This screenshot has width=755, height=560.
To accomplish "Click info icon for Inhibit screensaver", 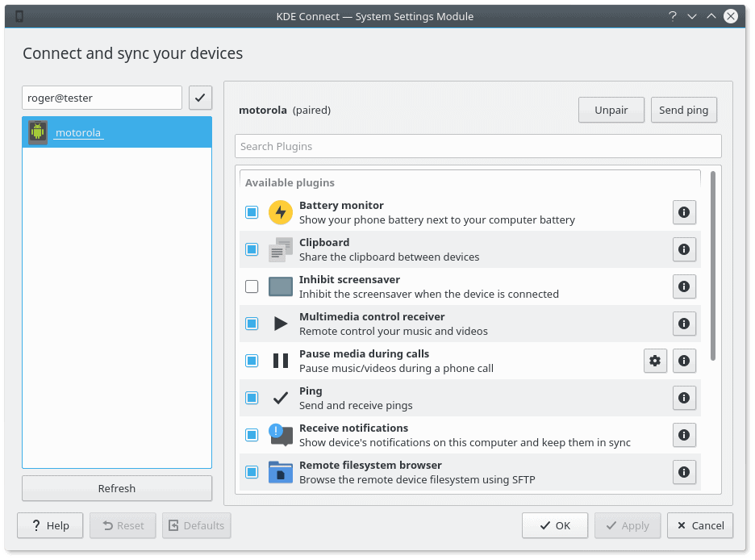I will click(x=684, y=286).
